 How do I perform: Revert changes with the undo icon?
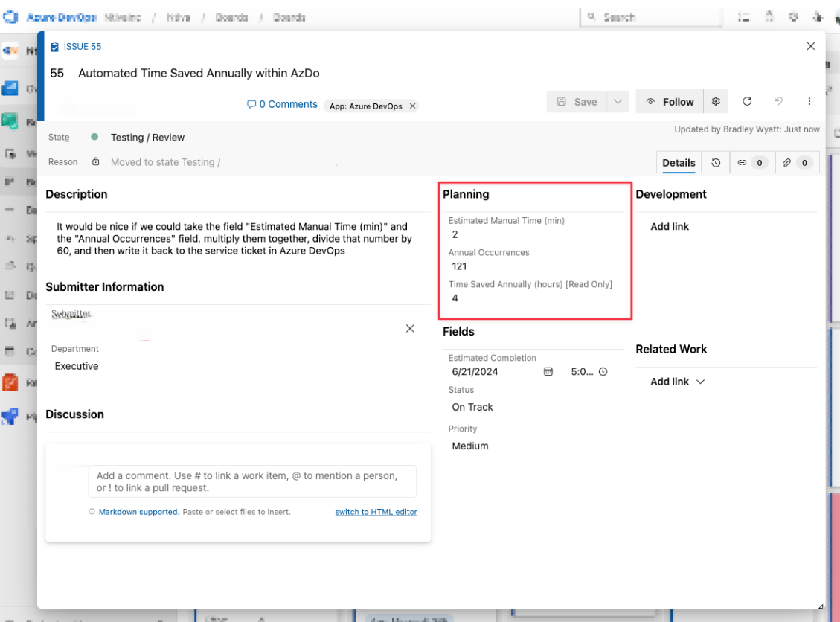point(778,101)
